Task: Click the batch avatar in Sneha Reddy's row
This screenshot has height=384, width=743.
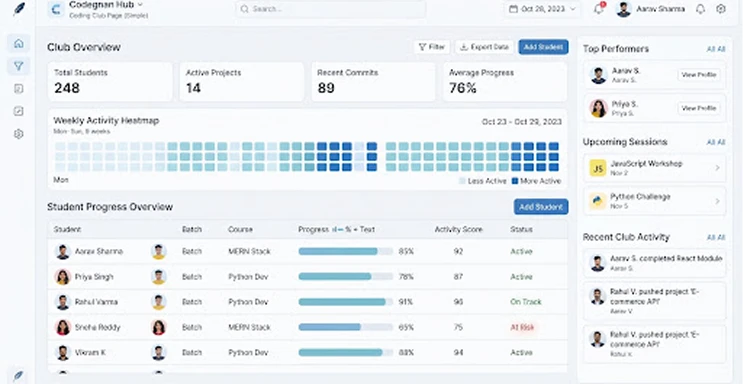Action: 159,327
